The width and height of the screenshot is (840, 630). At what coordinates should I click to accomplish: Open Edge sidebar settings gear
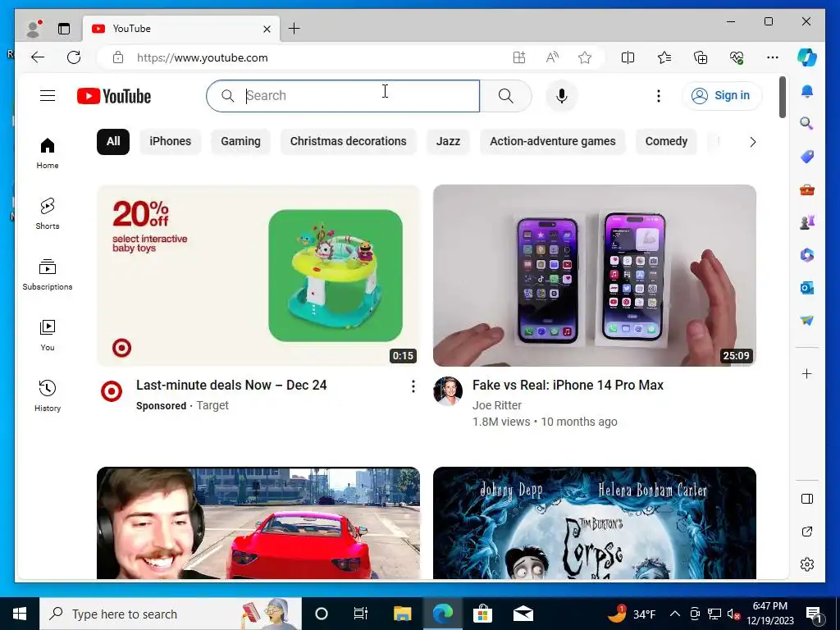(x=807, y=564)
